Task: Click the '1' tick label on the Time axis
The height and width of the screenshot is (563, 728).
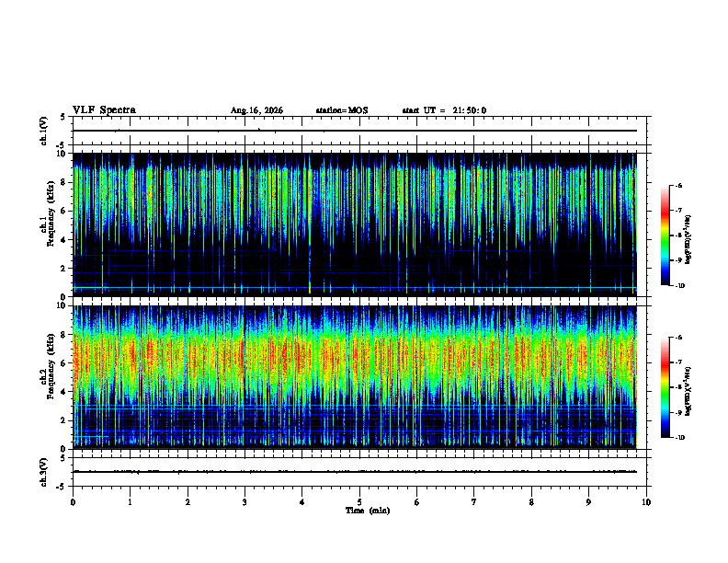Action: click(x=130, y=502)
